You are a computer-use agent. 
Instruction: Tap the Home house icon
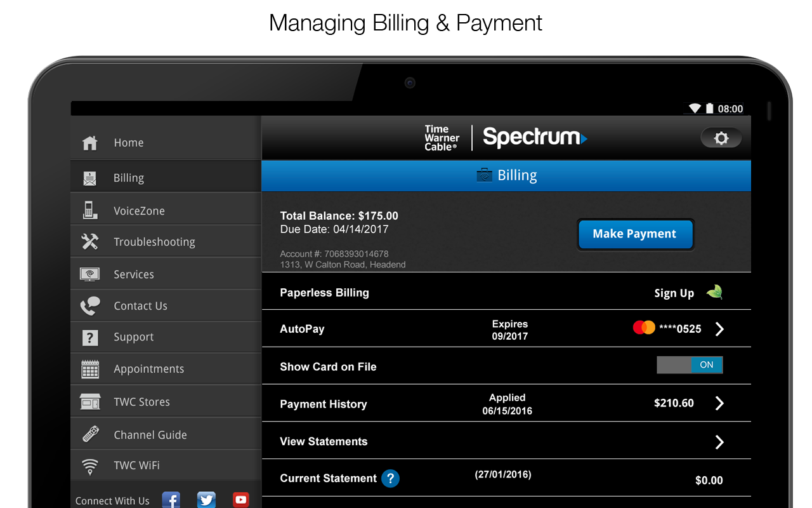coord(90,143)
